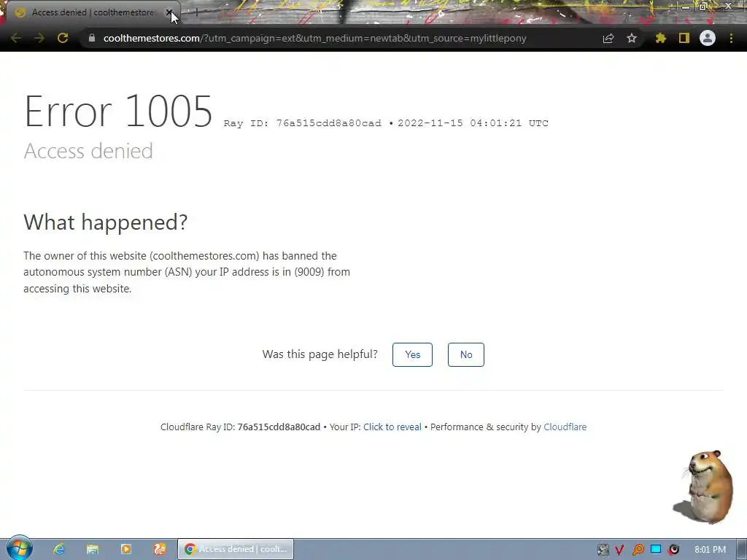Click the What happened? heading
This screenshot has width=747, height=560.
tap(106, 222)
